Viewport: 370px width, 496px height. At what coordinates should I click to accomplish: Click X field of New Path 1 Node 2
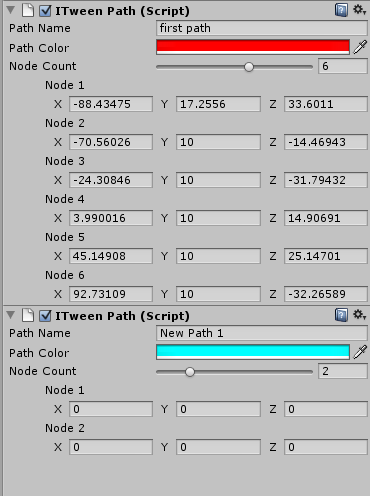pyautogui.click(x=111, y=447)
